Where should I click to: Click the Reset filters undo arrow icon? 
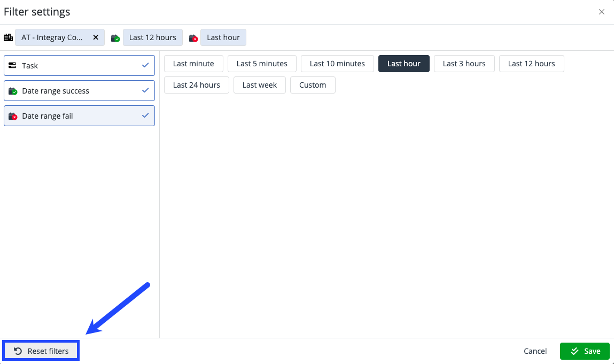tap(18, 351)
